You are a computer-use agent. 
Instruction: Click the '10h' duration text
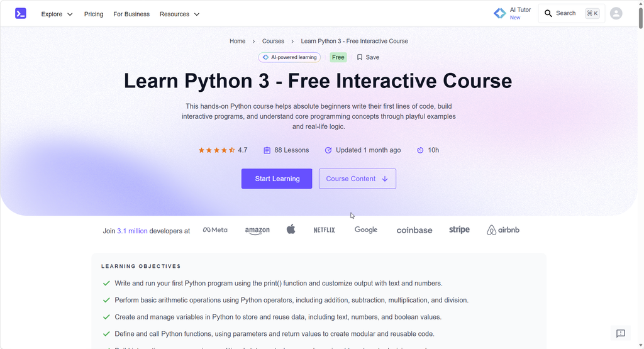[x=433, y=150]
